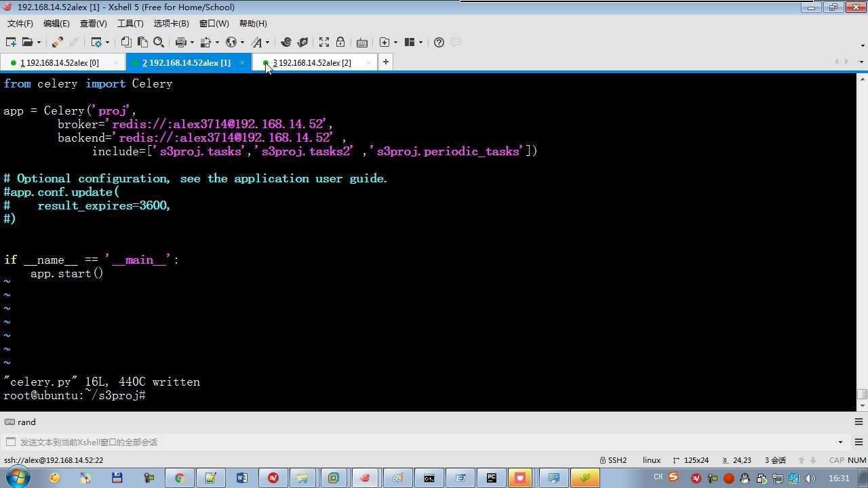Open the 编辑(E) menu
The width and height of the screenshot is (868, 488).
point(56,23)
